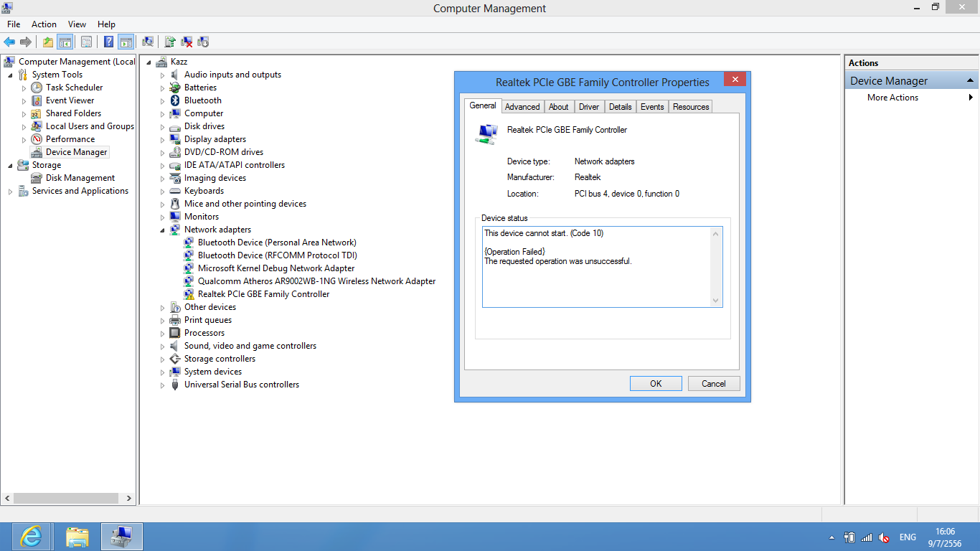Show hidden tray icons arrow
This screenshot has width=980, height=551.
point(832,537)
